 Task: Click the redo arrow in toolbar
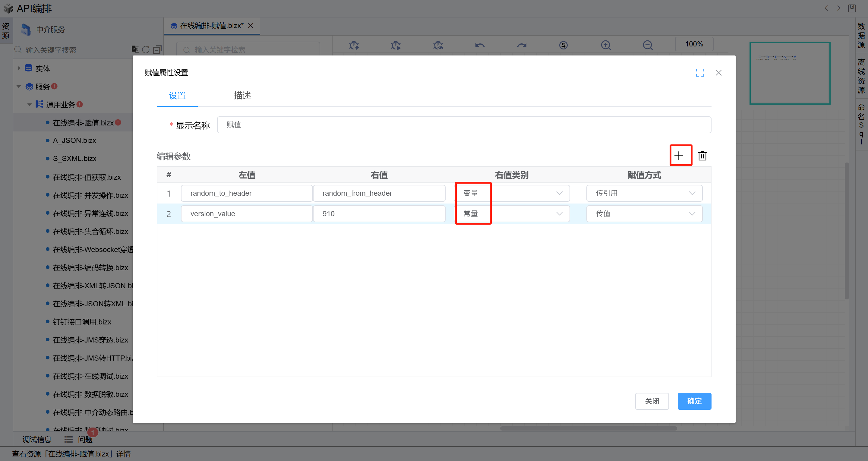pyautogui.click(x=522, y=45)
